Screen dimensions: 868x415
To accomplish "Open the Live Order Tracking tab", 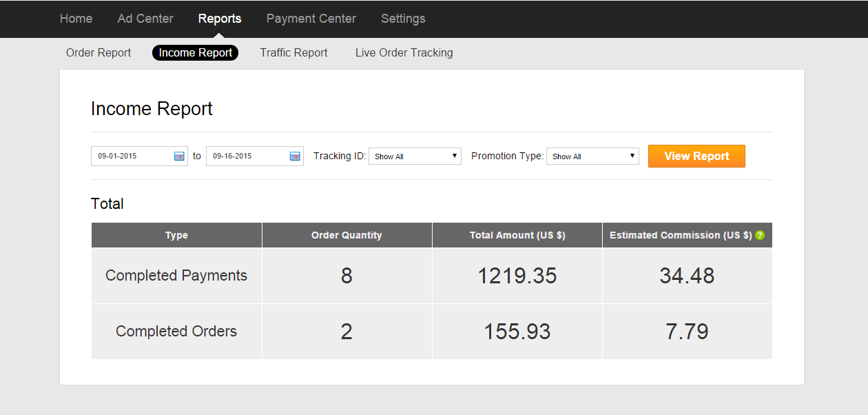I will [x=404, y=52].
